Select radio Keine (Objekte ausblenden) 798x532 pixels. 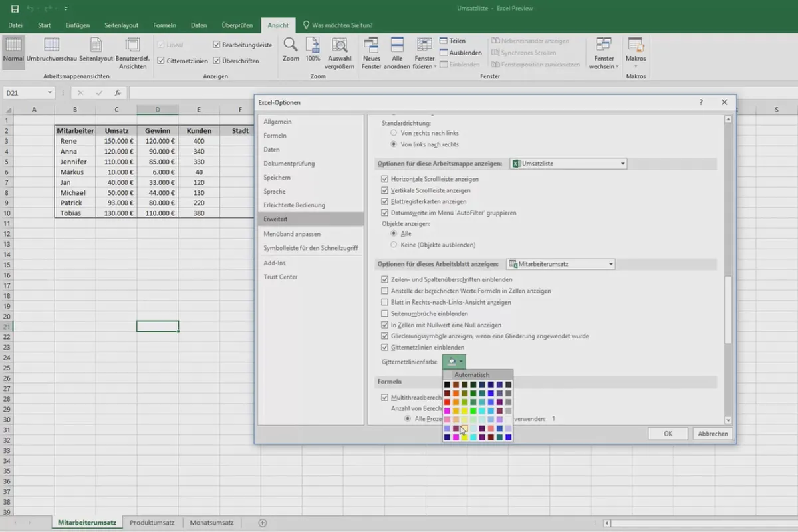[x=394, y=245]
